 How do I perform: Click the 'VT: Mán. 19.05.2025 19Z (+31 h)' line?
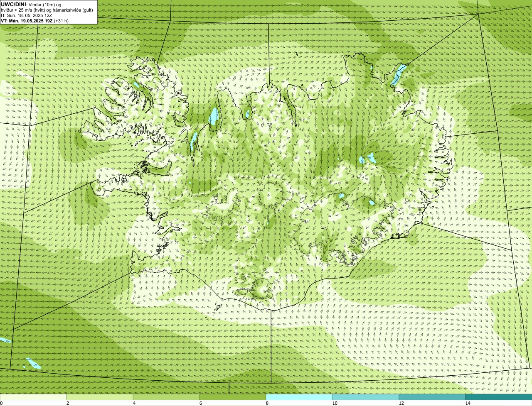tap(34, 20)
